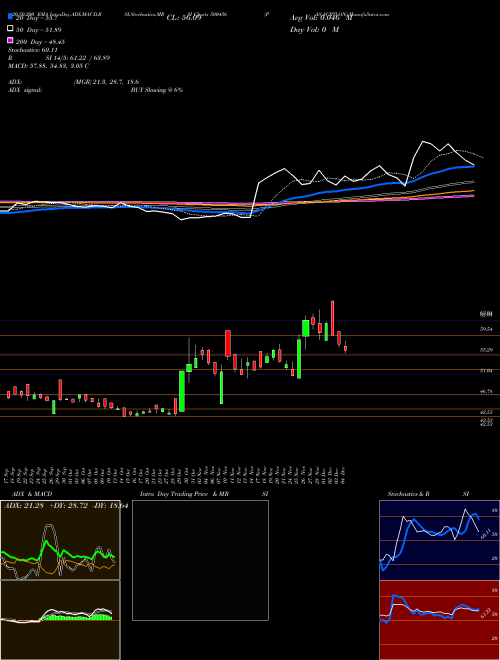This screenshot has width=500, height=660.
Task: Click the green MACD histogram panel
Action: [x=60, y=620]
